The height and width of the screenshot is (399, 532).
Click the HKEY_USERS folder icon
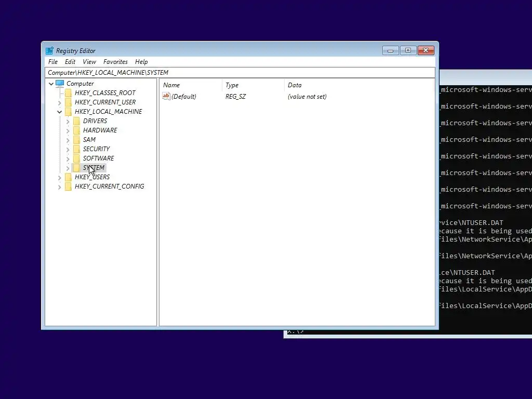(x=68, y=177)
